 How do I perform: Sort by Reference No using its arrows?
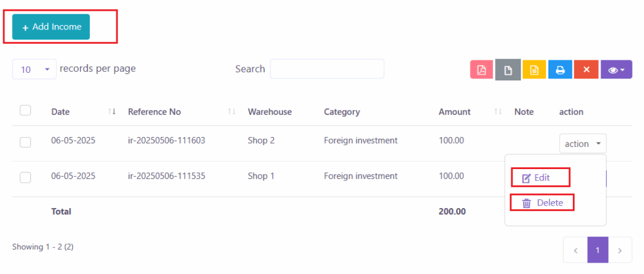(x=231, y=112)
